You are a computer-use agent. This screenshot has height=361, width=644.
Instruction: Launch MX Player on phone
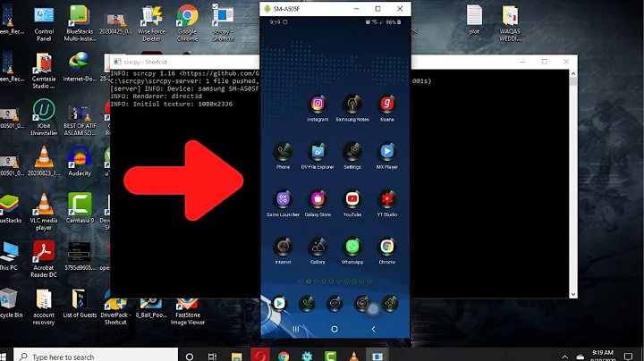[x=387, y=151]
